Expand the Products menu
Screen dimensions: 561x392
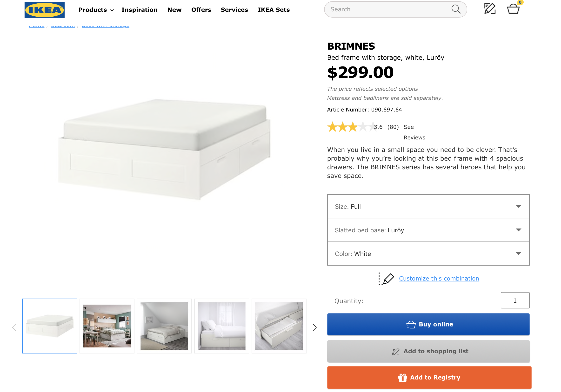[x=96, y=10]
